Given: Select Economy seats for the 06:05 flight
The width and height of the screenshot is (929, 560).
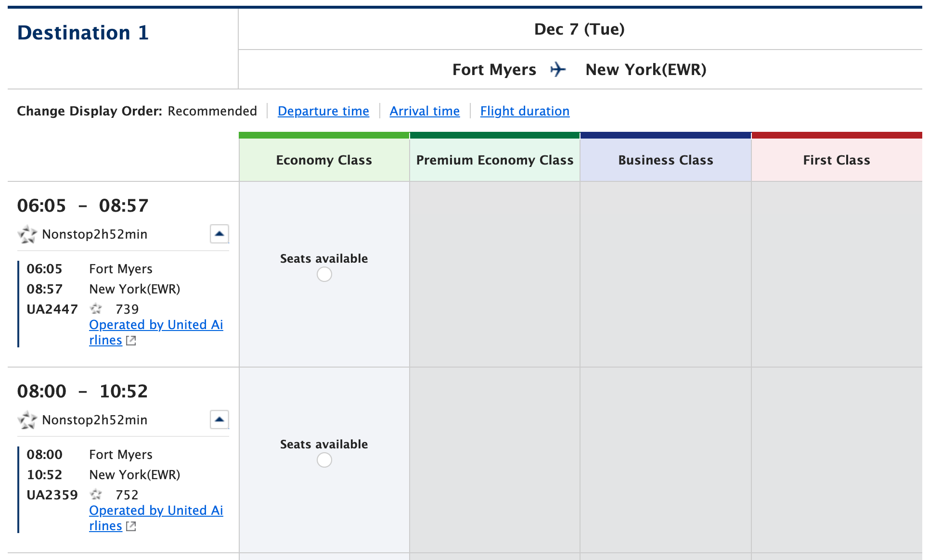Looking at the screenshot, I should pos(324,274).
